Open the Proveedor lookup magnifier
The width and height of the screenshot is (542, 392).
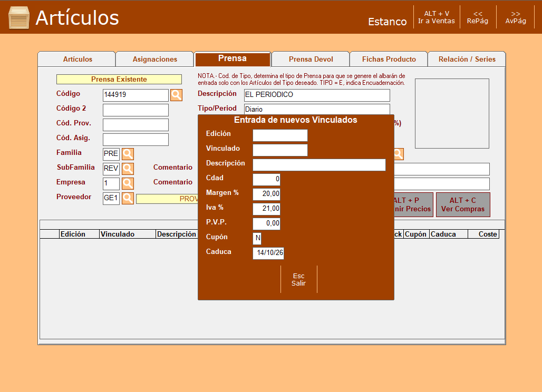coord(128,198)
